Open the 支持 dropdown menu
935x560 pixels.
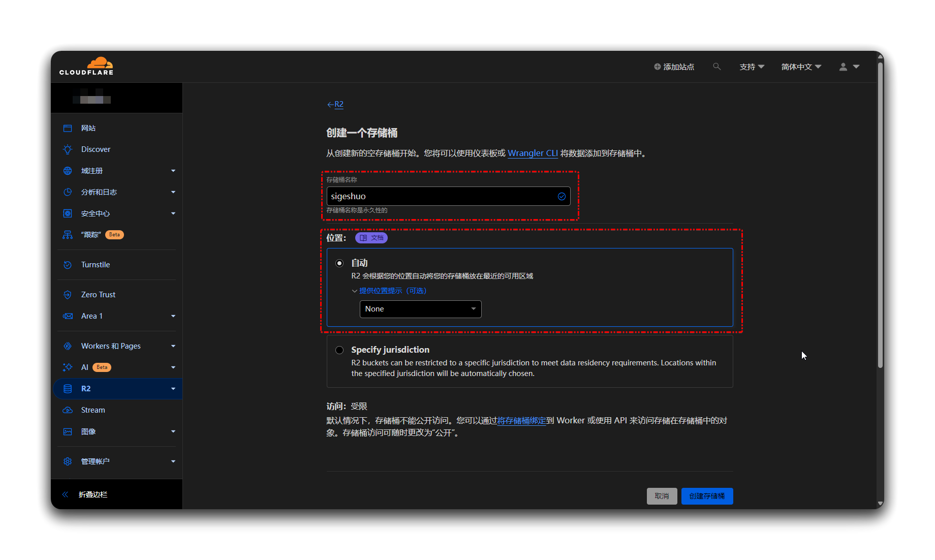(x=752, y=67)
